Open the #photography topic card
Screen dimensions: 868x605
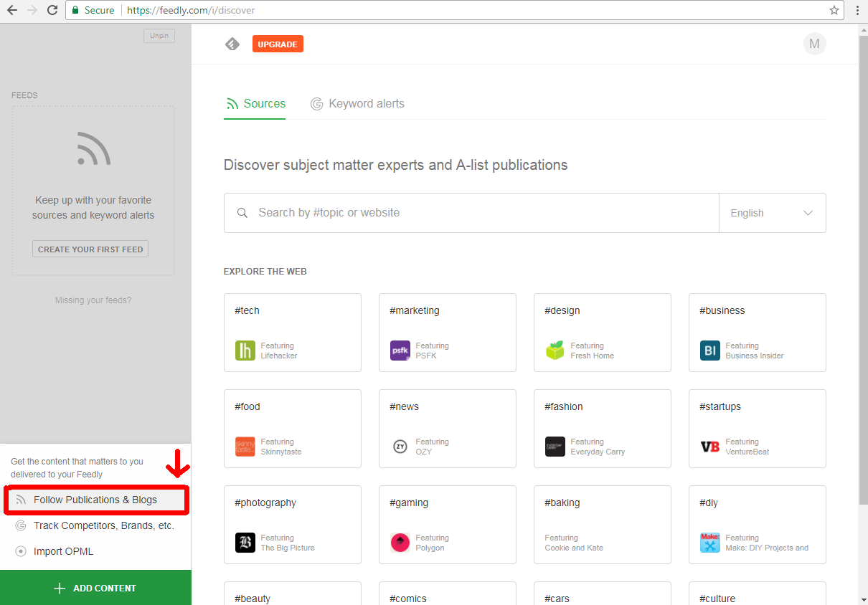pos(293,525)
